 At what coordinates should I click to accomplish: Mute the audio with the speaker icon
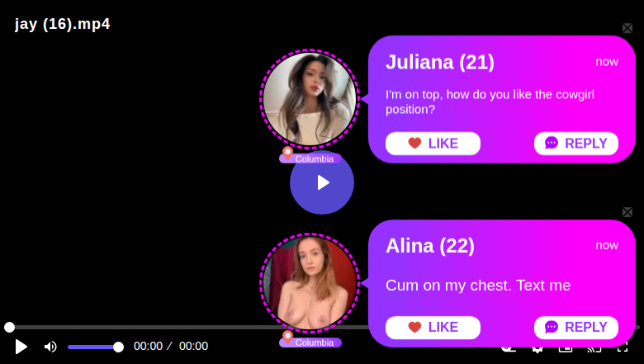50,347
